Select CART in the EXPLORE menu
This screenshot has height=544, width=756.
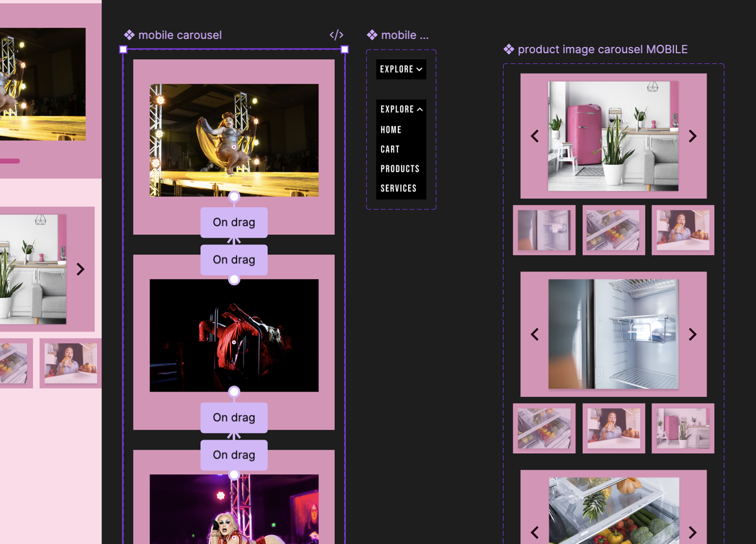coord(390,149)
